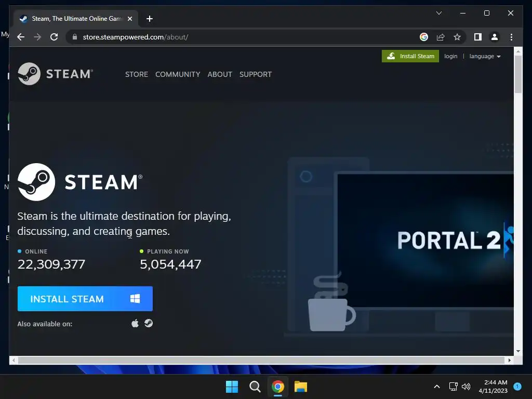Open the browser side panel
The width and height of the screenshot is (532, 399).
pyautogui.click(x=478, y=37)
